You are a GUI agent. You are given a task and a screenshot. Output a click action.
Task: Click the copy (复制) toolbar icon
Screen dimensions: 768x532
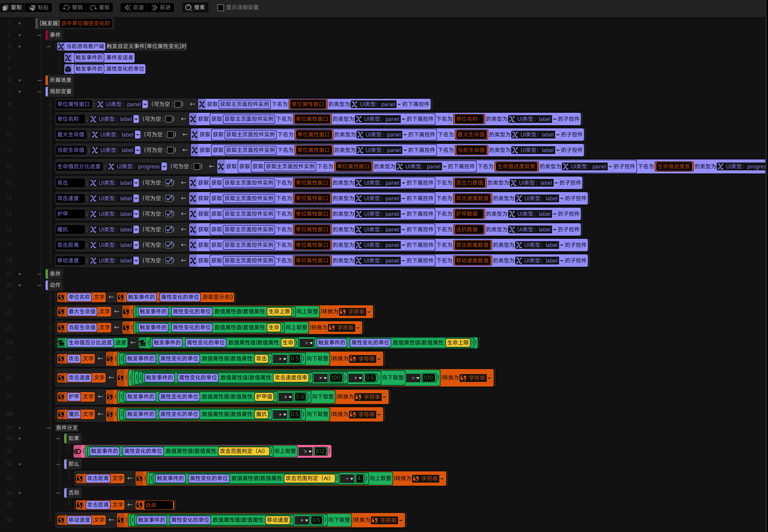tap(5, 7)
